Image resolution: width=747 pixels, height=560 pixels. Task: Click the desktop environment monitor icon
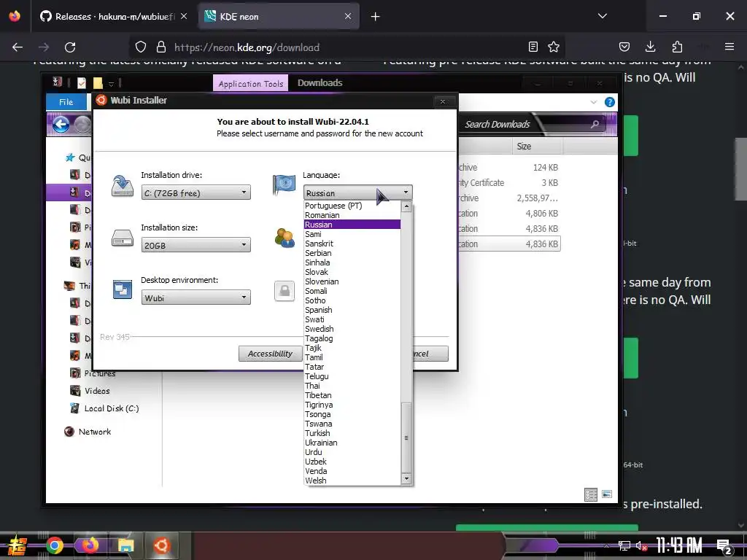click(123, 289)
